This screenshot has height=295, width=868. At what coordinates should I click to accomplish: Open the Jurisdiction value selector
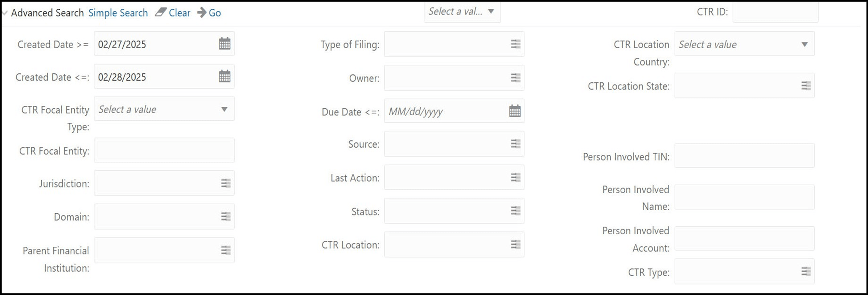click(226, 183)
